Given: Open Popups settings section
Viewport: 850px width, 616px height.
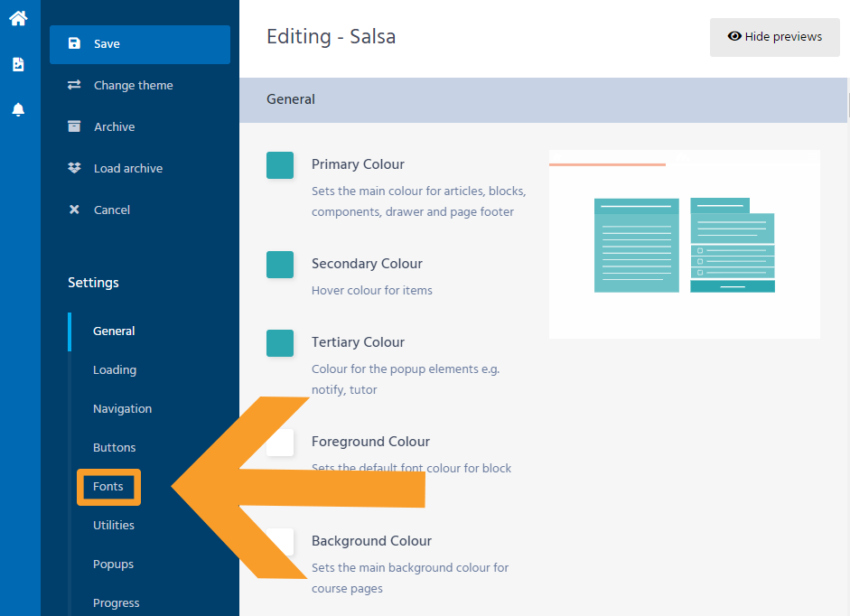Looking at the screenshot, I should point(113,565).
